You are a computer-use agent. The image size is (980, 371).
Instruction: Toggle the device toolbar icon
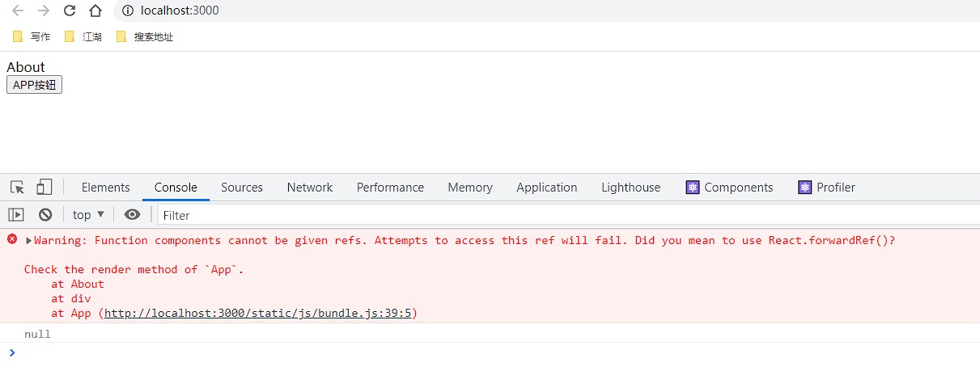point(44,188)
